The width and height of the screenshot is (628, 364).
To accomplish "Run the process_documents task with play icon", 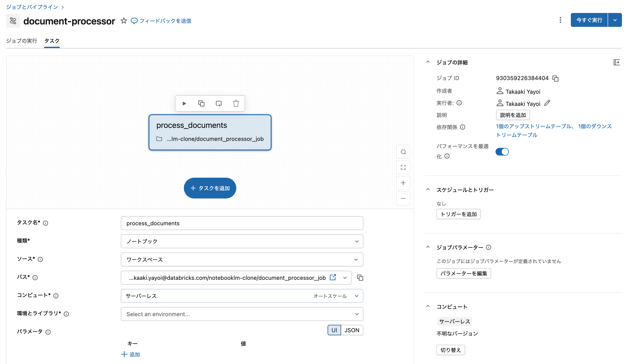I will (x=184, y=103).
